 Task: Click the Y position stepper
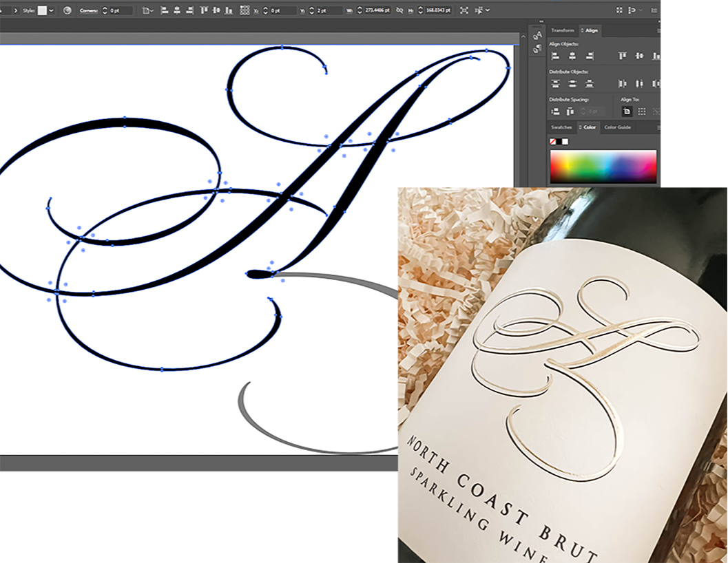coord(311,10)
